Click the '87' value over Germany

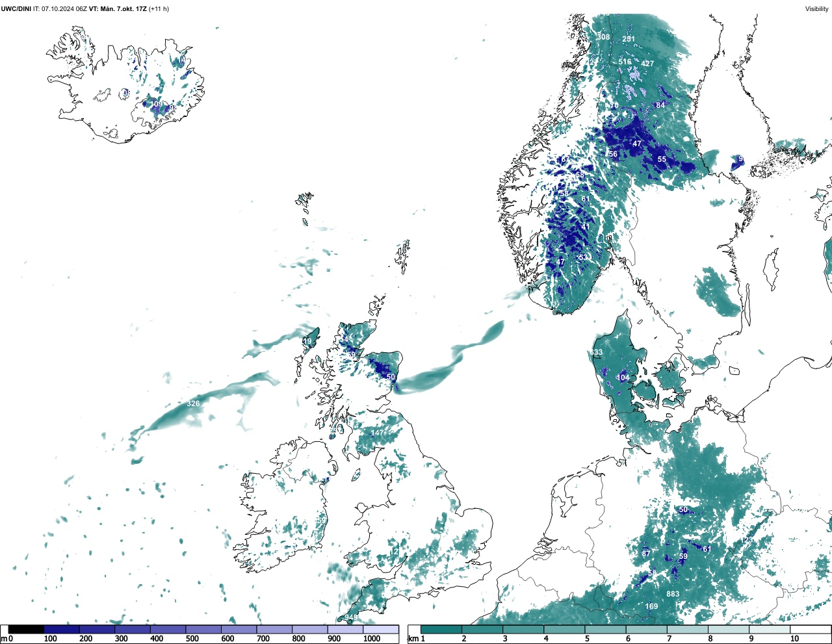click(x=645, y=554)
